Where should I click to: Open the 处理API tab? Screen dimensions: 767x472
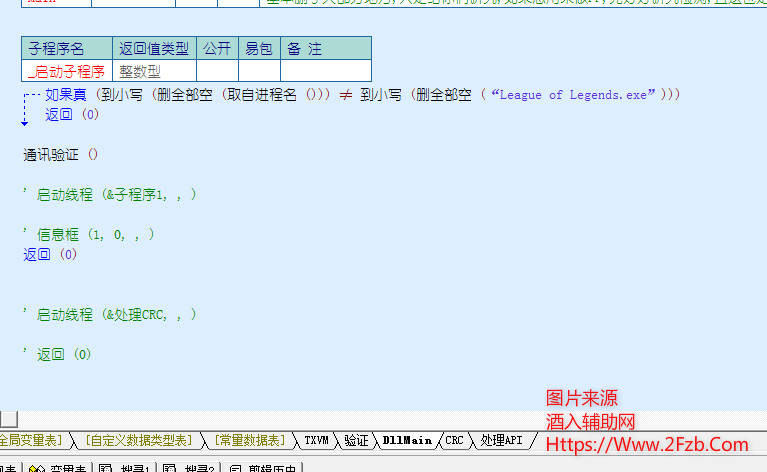click(x=501, y=441)
